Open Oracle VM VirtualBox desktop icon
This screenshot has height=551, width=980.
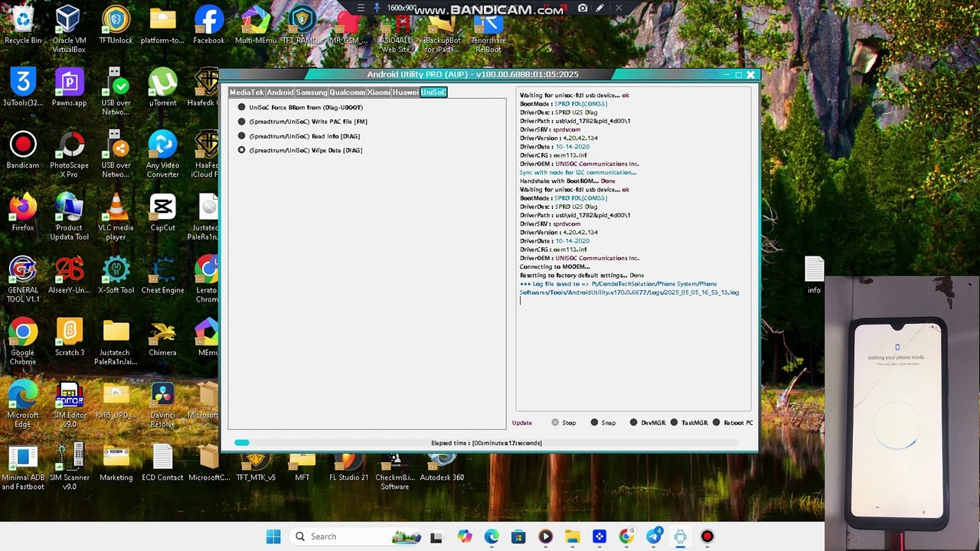pyautogui.click(x=69, y=29)
